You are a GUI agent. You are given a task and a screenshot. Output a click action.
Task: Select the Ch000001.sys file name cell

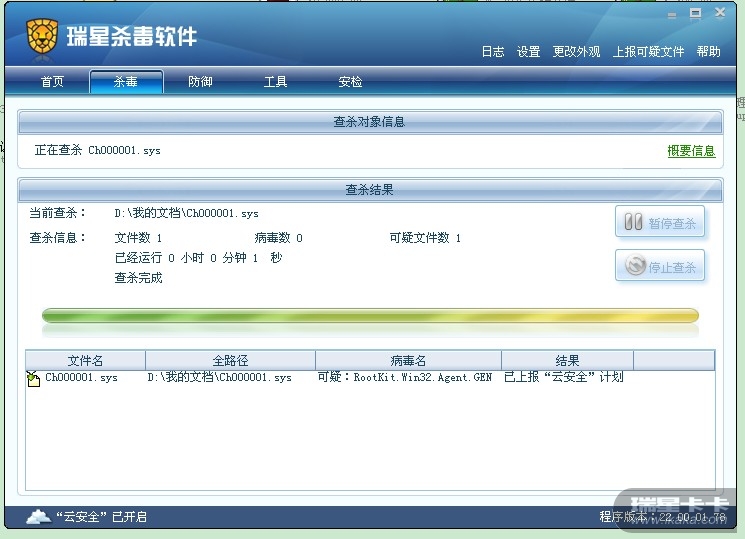pos(81,377)
